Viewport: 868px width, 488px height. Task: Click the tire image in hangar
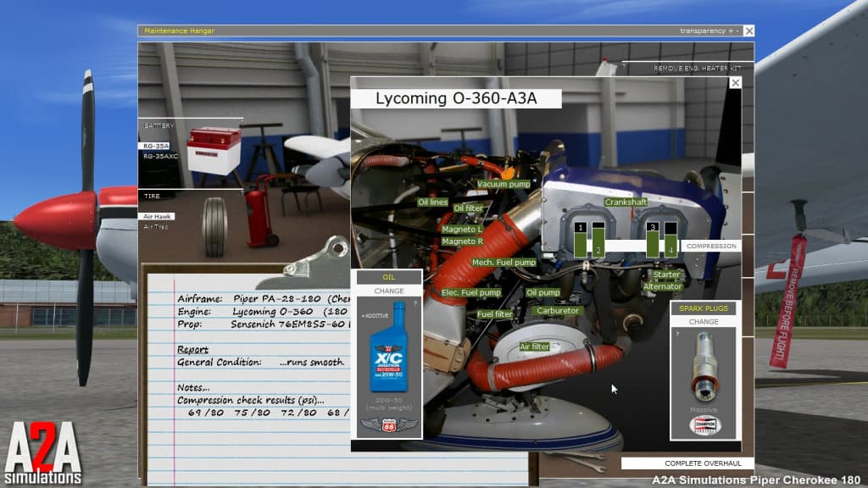tap(215, 227)
